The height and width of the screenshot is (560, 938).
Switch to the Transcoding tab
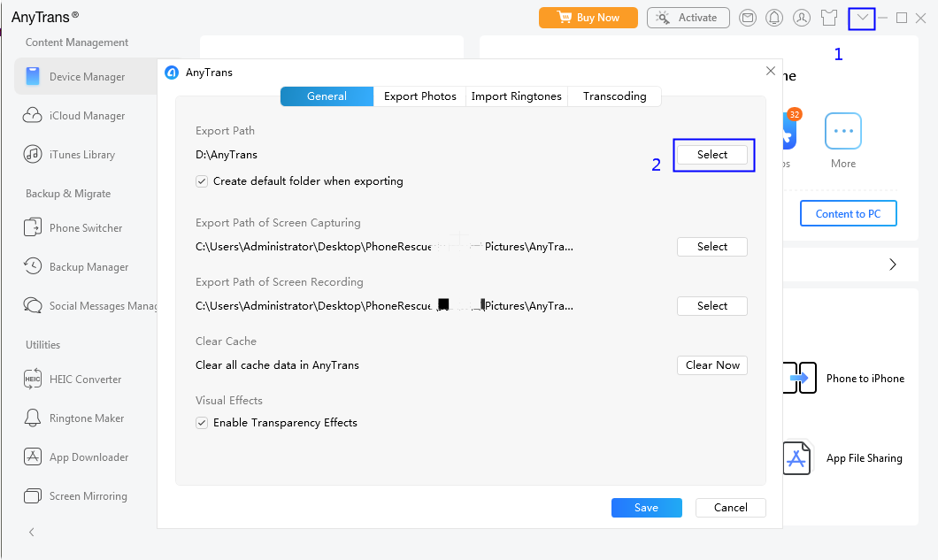(x=614, y=96)
